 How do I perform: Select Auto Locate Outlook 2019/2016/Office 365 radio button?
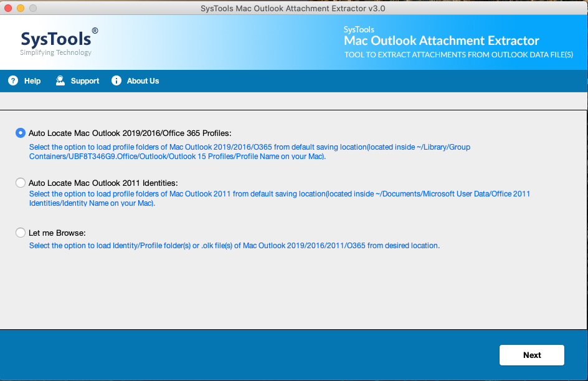(21, 133)
